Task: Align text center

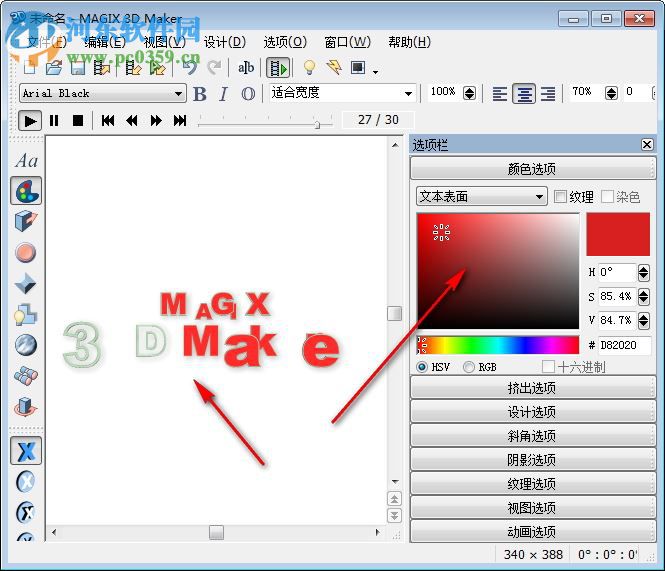Action: click(524, 94)
